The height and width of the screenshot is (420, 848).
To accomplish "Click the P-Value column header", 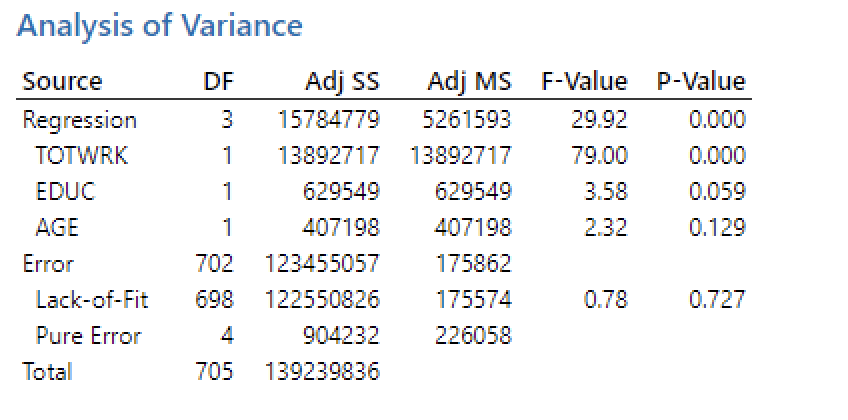I will point(701,82).
